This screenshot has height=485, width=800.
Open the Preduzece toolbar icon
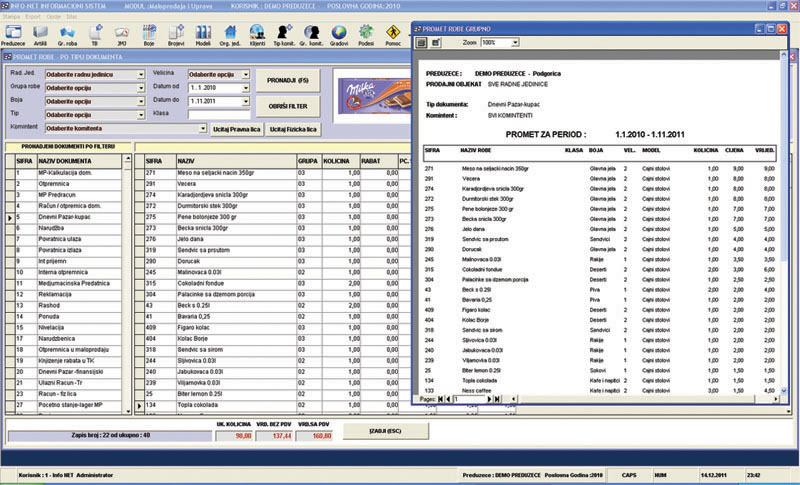pyautogui.click(x=13, y=36)
